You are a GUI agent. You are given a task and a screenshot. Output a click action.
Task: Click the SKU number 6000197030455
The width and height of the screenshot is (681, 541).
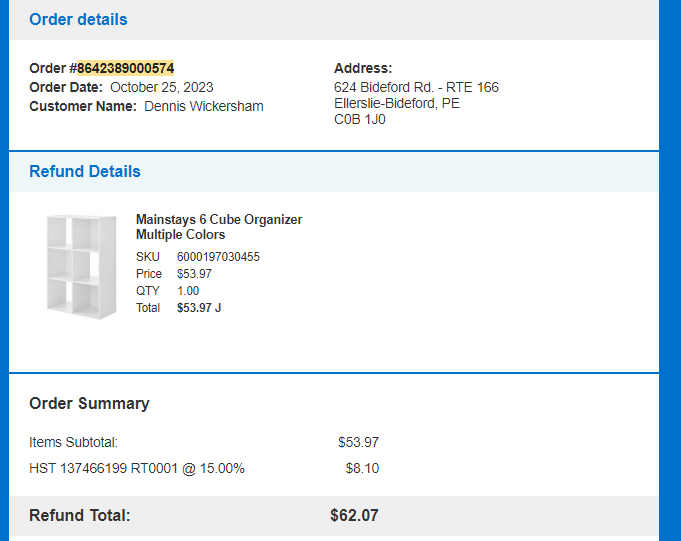point(218,257)
